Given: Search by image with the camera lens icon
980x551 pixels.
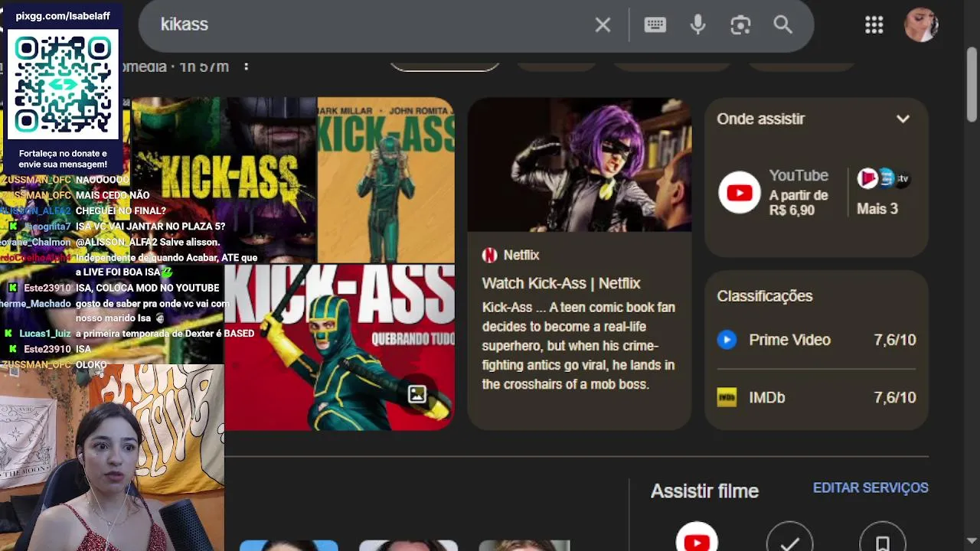Looking at the screenshot, I should [740, 25].
